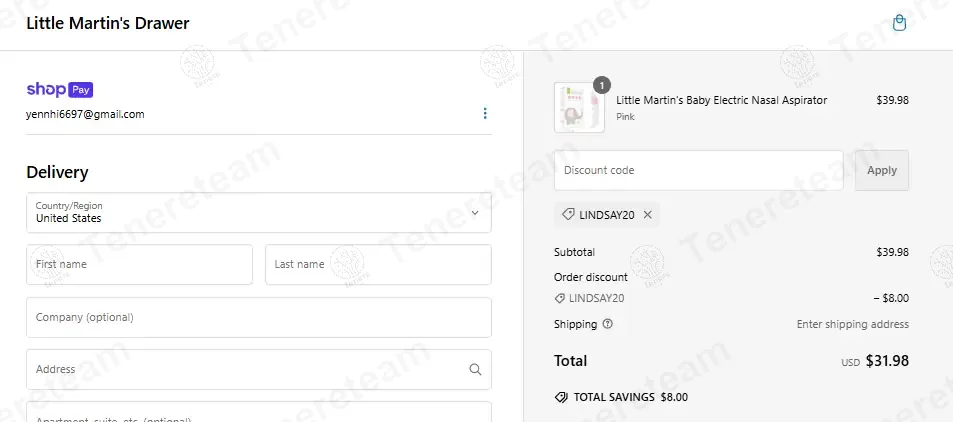Screen dimensions: 953x422
Task: Open the shopping bag cart icon
Action: coord(899,24)
